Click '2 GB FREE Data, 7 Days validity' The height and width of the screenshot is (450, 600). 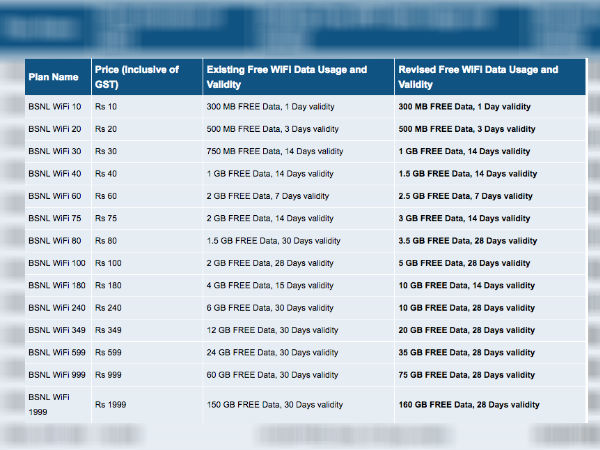pyautogui.click(x=268, y=196)
